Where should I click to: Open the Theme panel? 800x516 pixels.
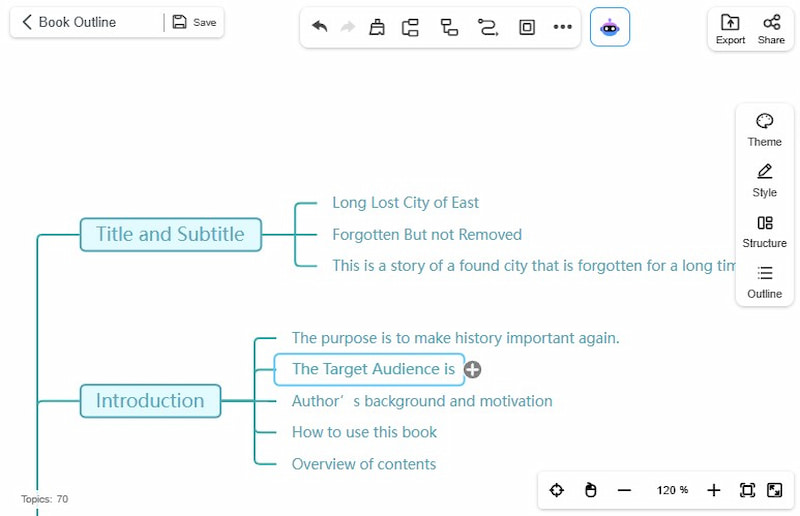click(x=764, y=130)
